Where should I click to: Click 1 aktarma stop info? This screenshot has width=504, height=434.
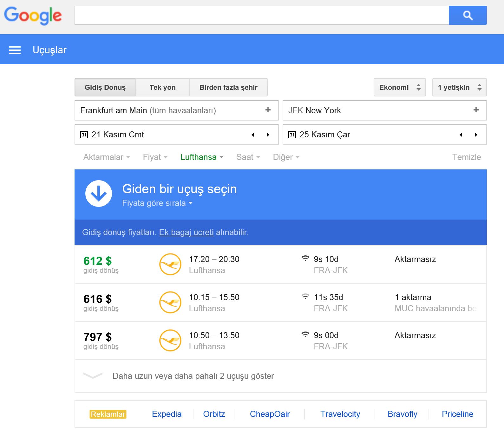[x=413, y=297]
